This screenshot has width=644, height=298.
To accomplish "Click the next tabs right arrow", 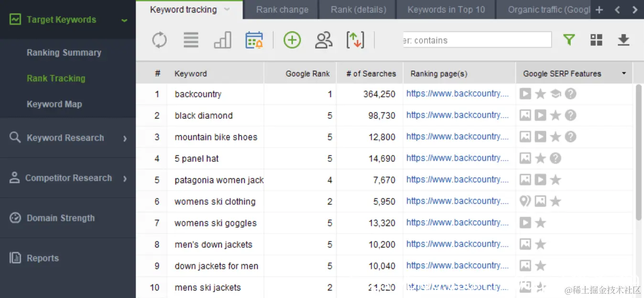I will pos(634,10).
